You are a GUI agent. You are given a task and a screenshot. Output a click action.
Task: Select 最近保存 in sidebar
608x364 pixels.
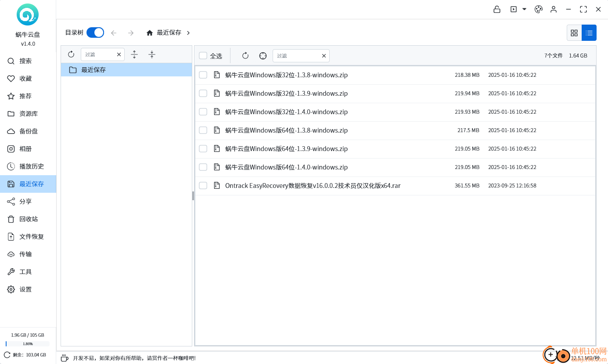click(28, 184)
